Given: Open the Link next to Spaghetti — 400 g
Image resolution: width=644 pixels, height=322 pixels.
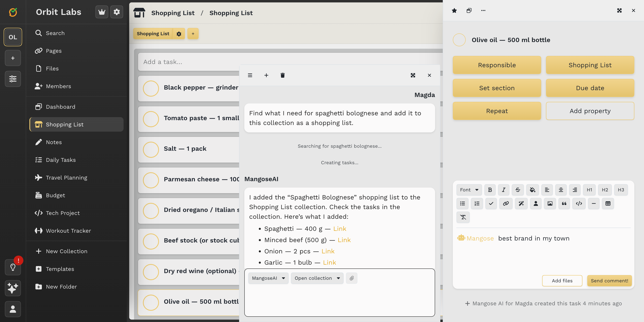Looking at the screenshot, I should tap(340, 228).
